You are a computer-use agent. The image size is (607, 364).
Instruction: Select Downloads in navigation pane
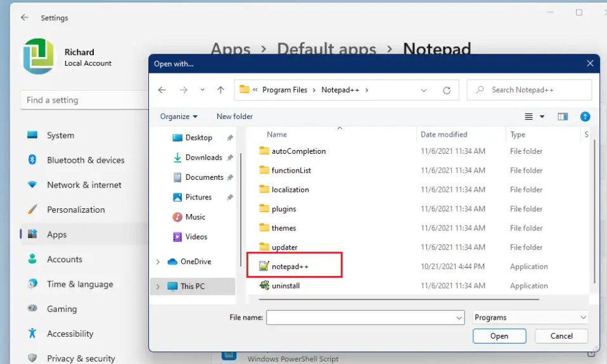pos(203,158)
